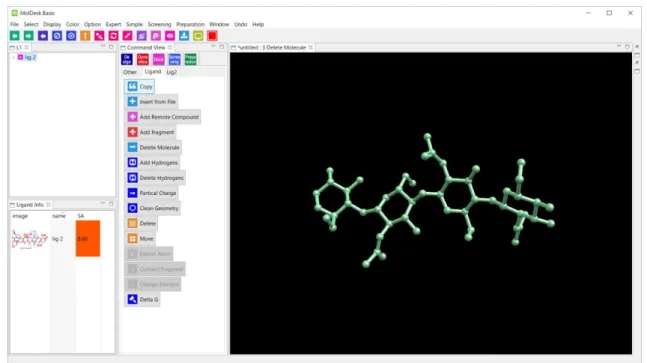Screen dimensions: 647x363
Task: Click the orange exclamation toolbar icon
Action: 85,36
